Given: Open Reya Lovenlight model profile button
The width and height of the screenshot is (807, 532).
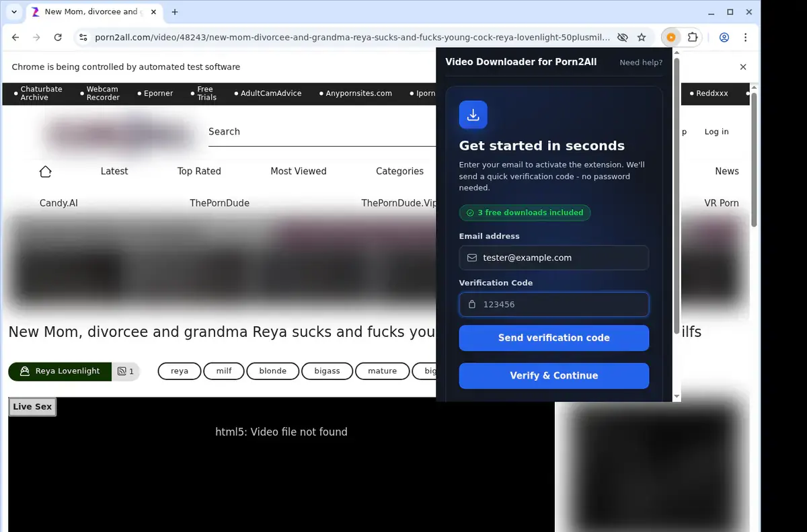Looking at the screenshot, I should [x=60, y=371].
